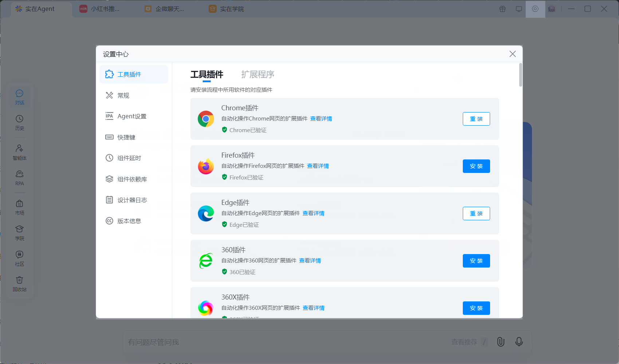Viewport: 619px width, 364px height.
Task: Open 智能体 in main window sidebar
Action: click(x=20, y=153)
